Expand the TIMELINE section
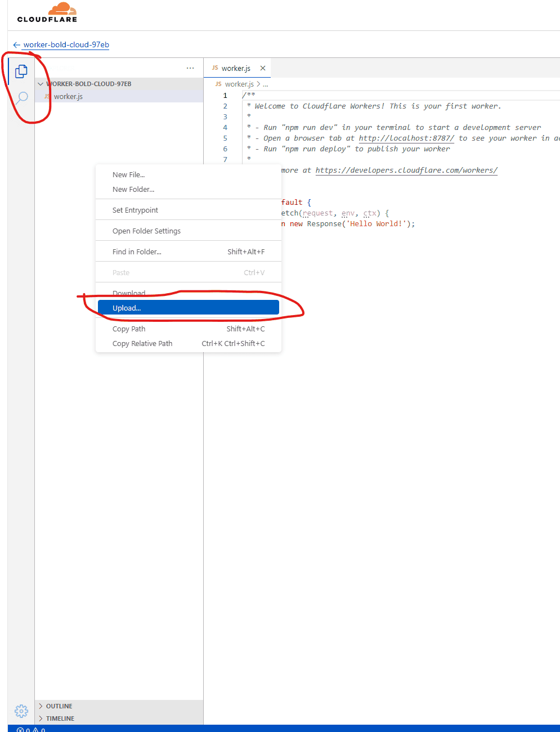Image resolution: width=560 pixels, height=732 pixels. point(60,718)
